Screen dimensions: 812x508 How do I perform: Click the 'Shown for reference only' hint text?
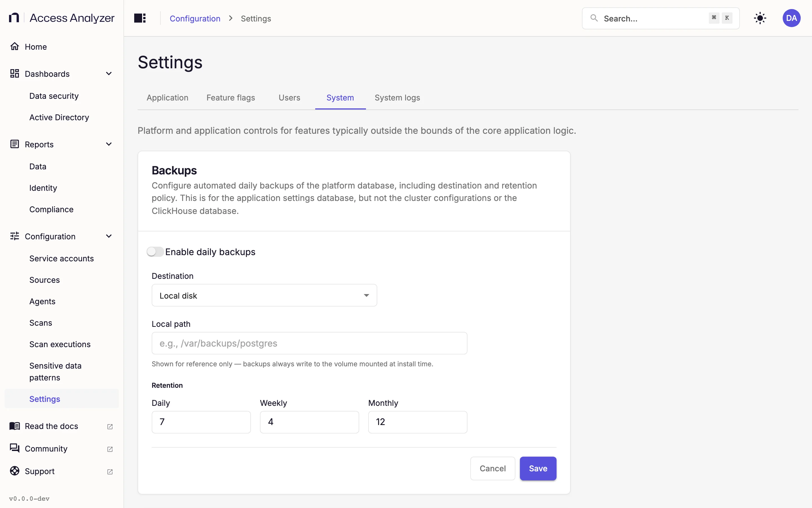click(x=292, y=364)
